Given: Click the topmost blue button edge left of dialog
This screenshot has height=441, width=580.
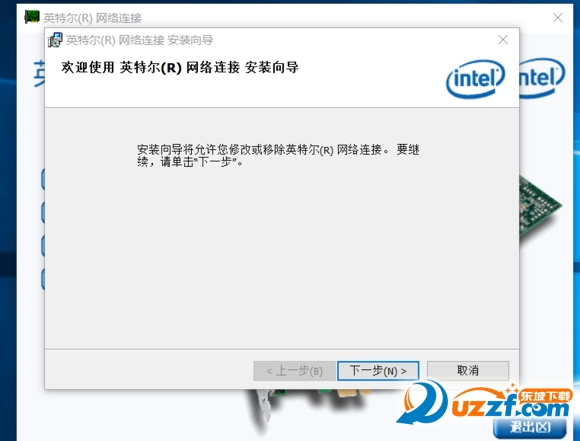Looking at the screenshot, I should point(43,179).
